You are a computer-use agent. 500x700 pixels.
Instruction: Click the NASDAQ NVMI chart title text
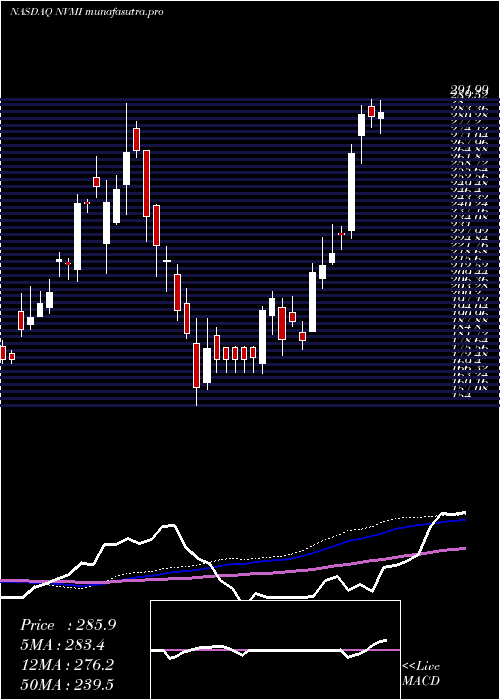(86, 12)
